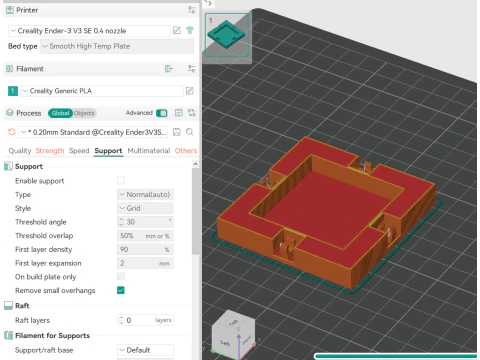This screenshot has height=360, width=480.
Task: Check the On build plate only checkbox
Action: 121,276
